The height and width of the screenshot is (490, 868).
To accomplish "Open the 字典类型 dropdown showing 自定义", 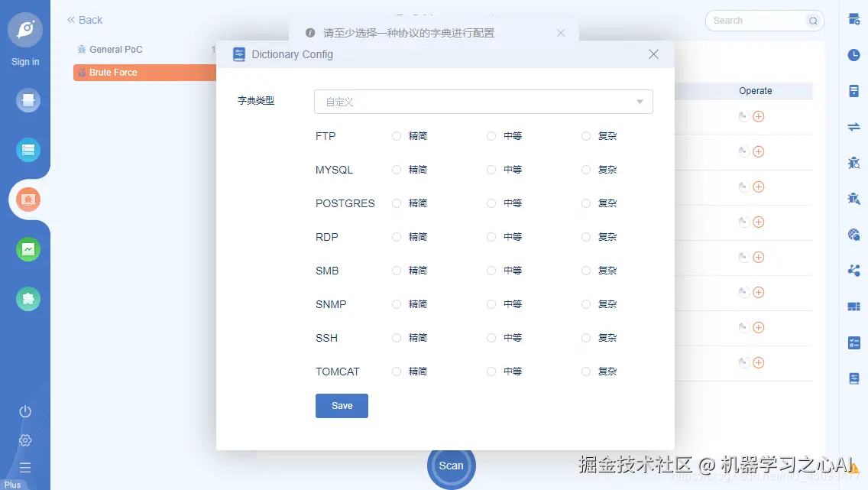I will click(483, 101).
